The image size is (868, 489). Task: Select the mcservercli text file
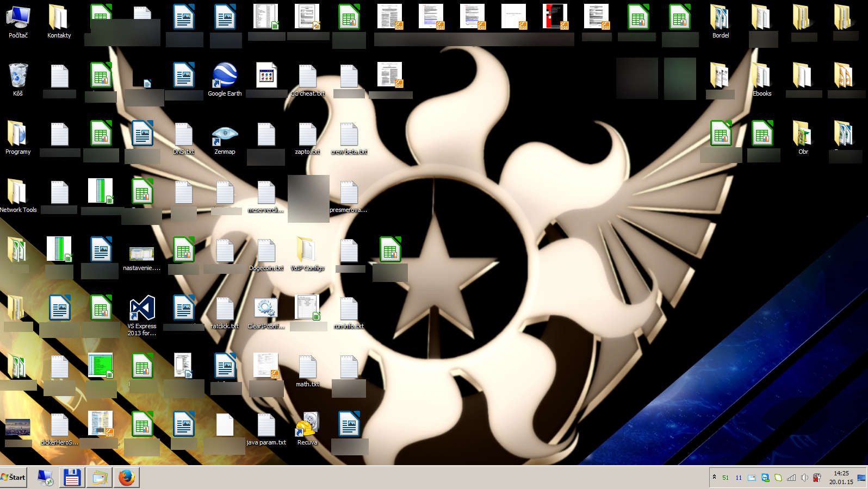[266, 196]
